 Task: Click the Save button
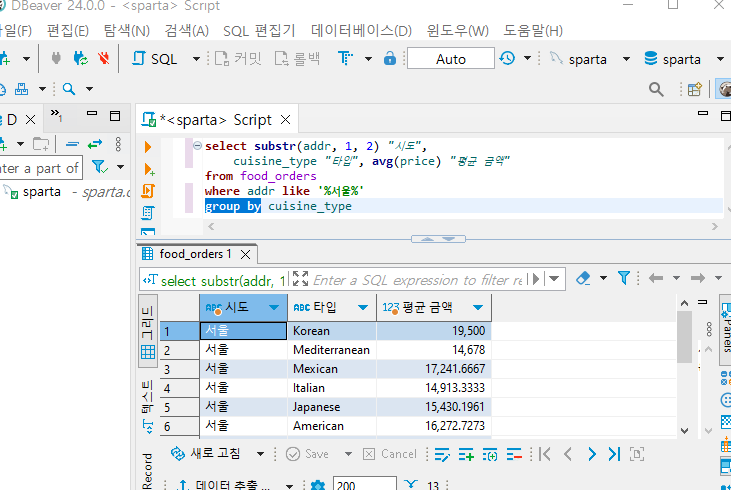click(307, 454)
